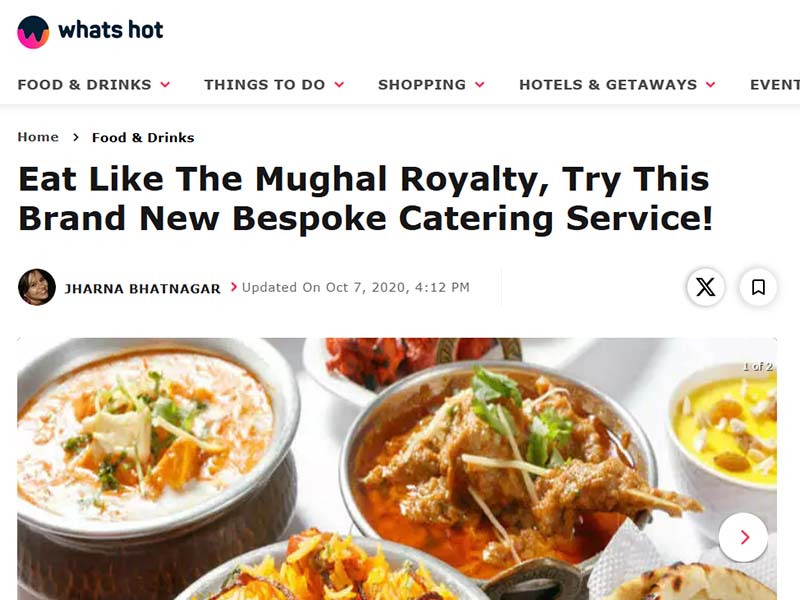Expand the Things To Do dropdown arrow
800x600 pixels.
(339, 85)
